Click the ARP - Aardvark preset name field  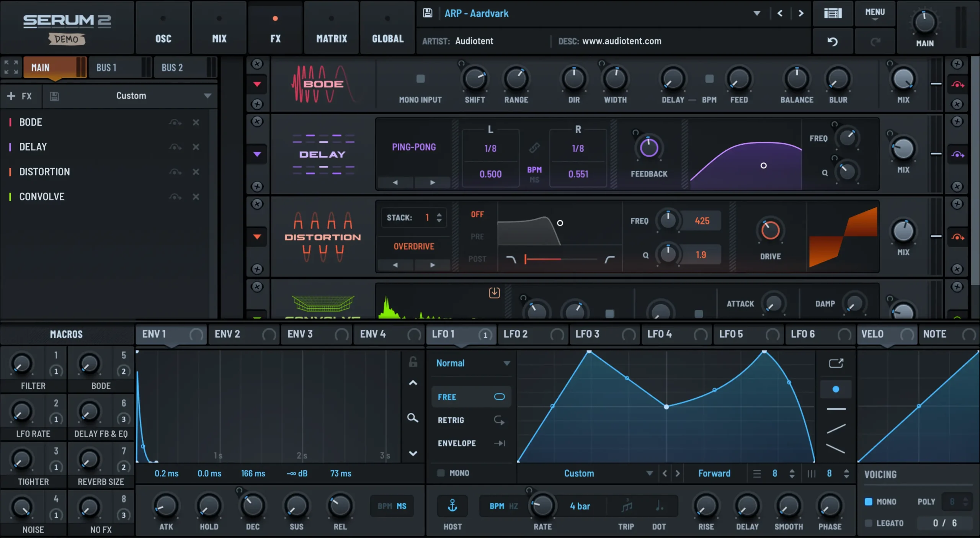click(x=476, y=13)
